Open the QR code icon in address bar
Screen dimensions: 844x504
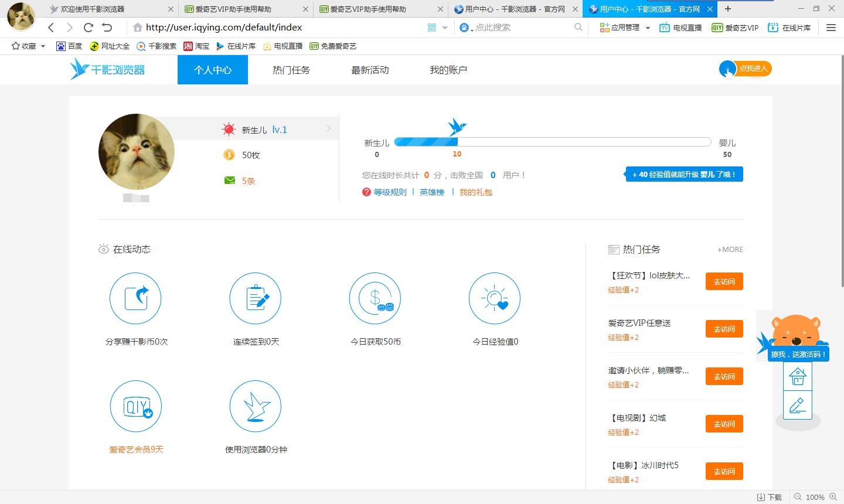[432, 28]
